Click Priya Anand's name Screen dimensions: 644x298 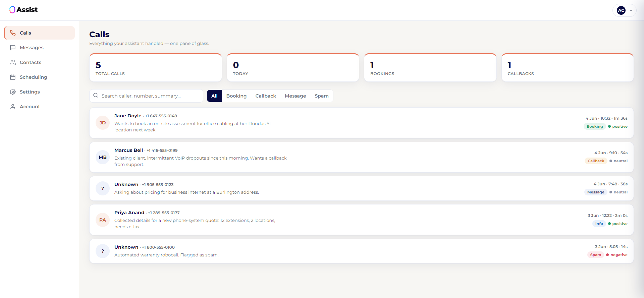click(x=129, y=213)
